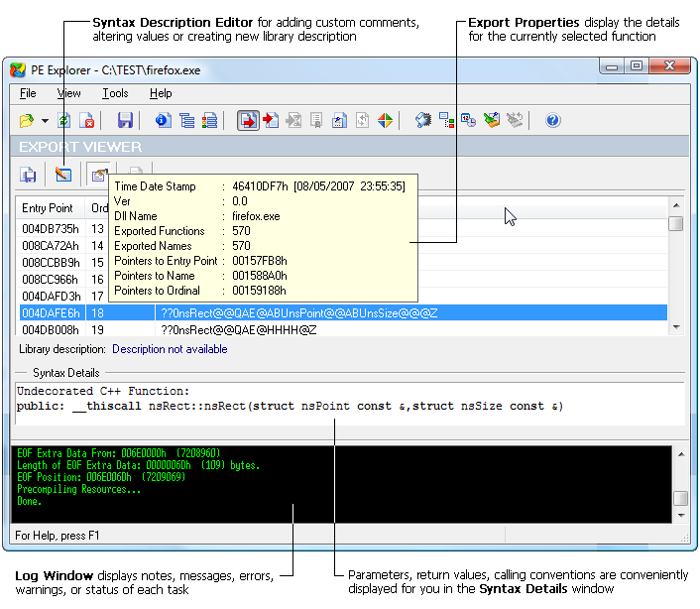The image size is (700, 609).
Task: Select the active Export Viewer toolbar icon
Action: [248, 121]
